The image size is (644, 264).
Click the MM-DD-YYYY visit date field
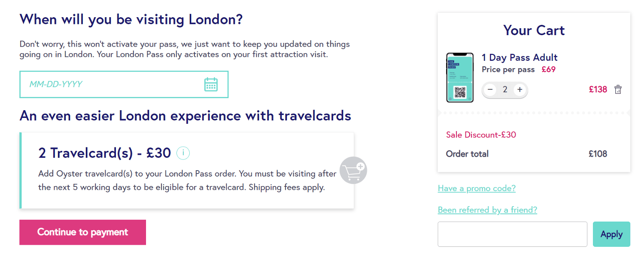tap(112, 84)
